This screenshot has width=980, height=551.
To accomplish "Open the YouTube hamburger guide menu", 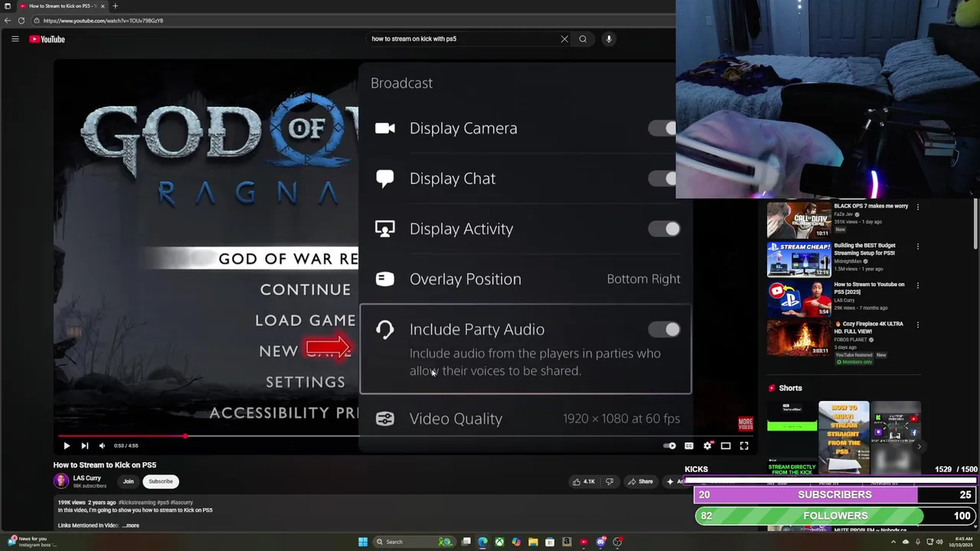I will [x=15, y=39].
